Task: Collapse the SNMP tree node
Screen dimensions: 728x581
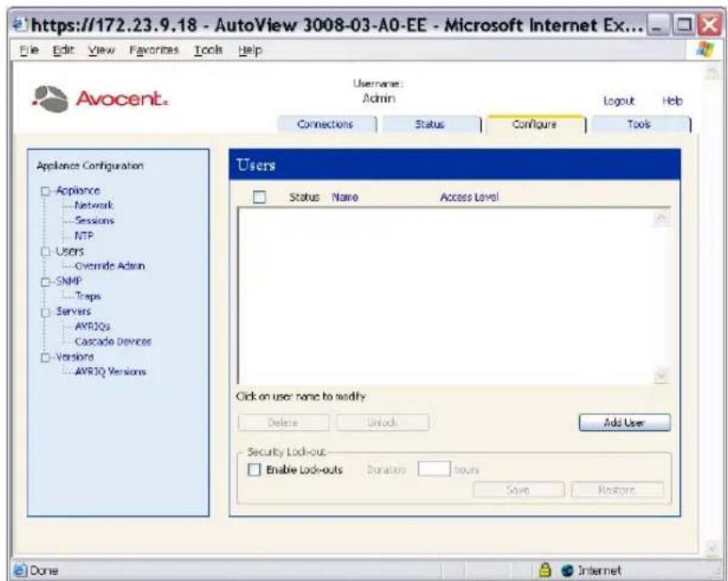Action: (x=45, y=282)
